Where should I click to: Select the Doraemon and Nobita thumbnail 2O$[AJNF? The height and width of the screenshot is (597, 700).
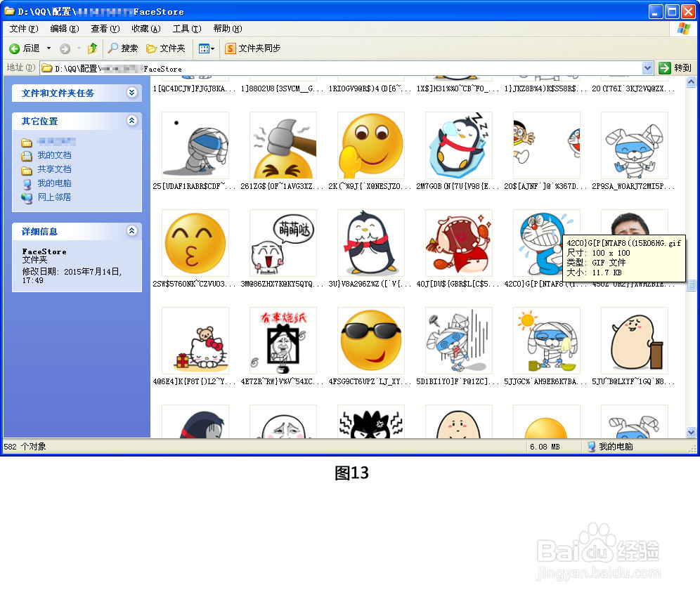coord(546,145)
